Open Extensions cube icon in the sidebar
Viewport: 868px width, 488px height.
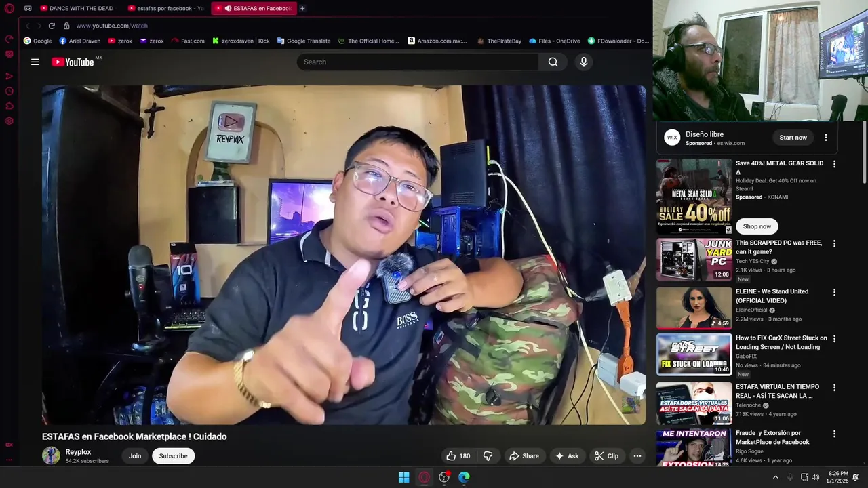pyautogui.click(x=9, y=106)
